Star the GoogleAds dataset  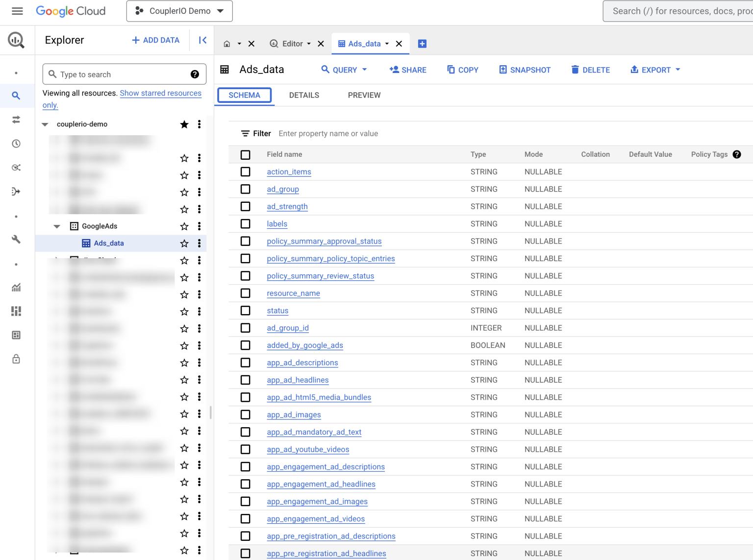[184, 226]
